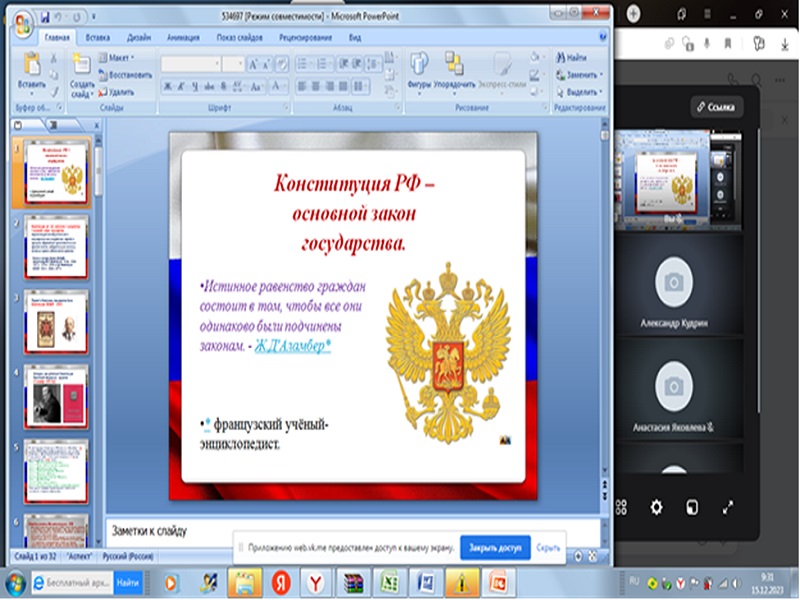Click the Создать слайд button
The width and height of the screenshot is (800, 600).
pos(82,74)
